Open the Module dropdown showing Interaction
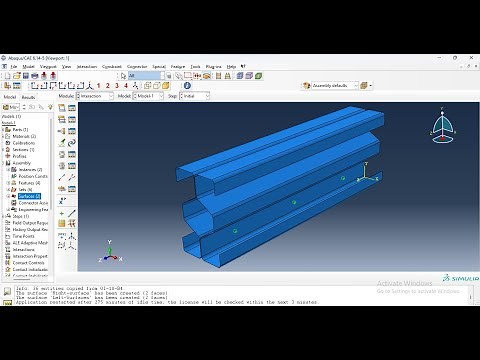This screenshot has height=360, width=480. (95, 96)
